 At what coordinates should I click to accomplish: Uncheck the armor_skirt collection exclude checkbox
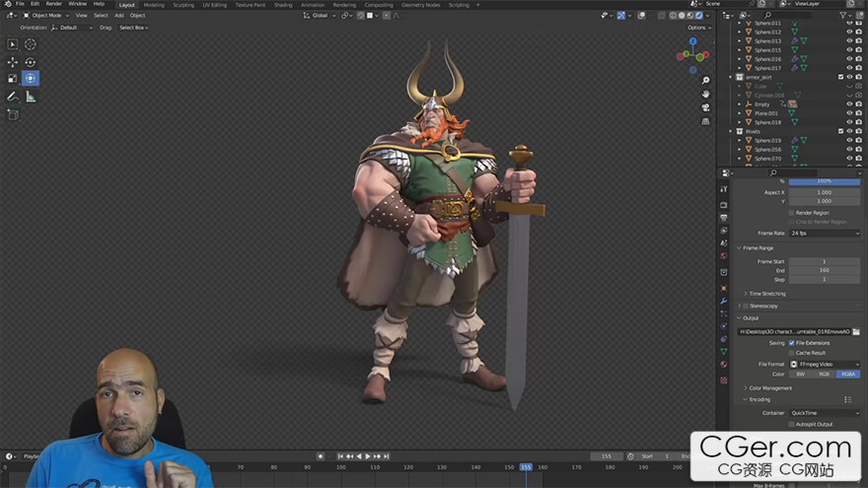tap(840, 77)
